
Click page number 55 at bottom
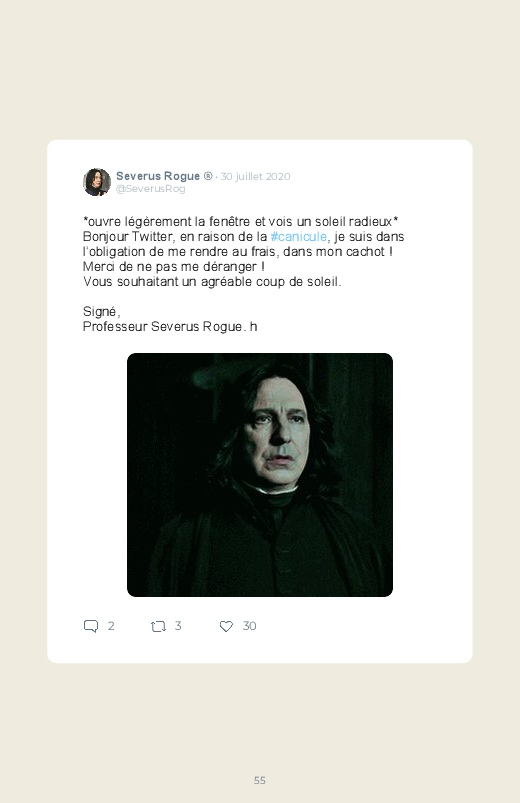point(260,780)
